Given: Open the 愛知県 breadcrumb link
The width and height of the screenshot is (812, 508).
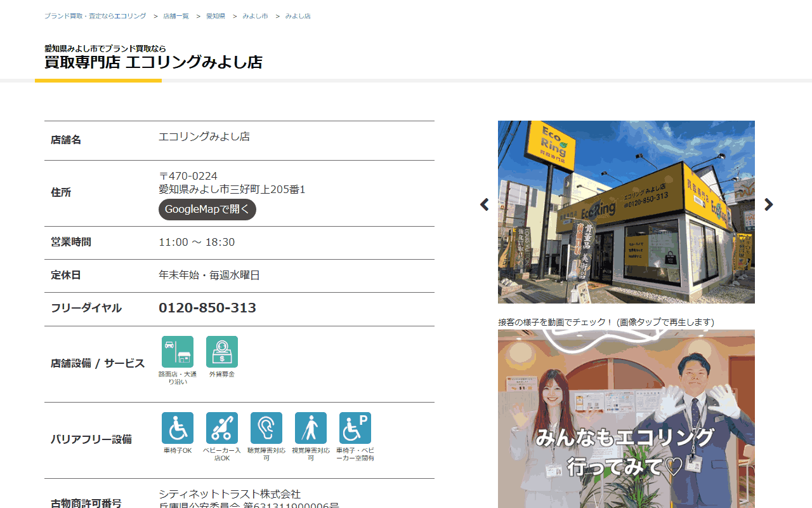Looking at the screenshot, I should coord(216,16).
